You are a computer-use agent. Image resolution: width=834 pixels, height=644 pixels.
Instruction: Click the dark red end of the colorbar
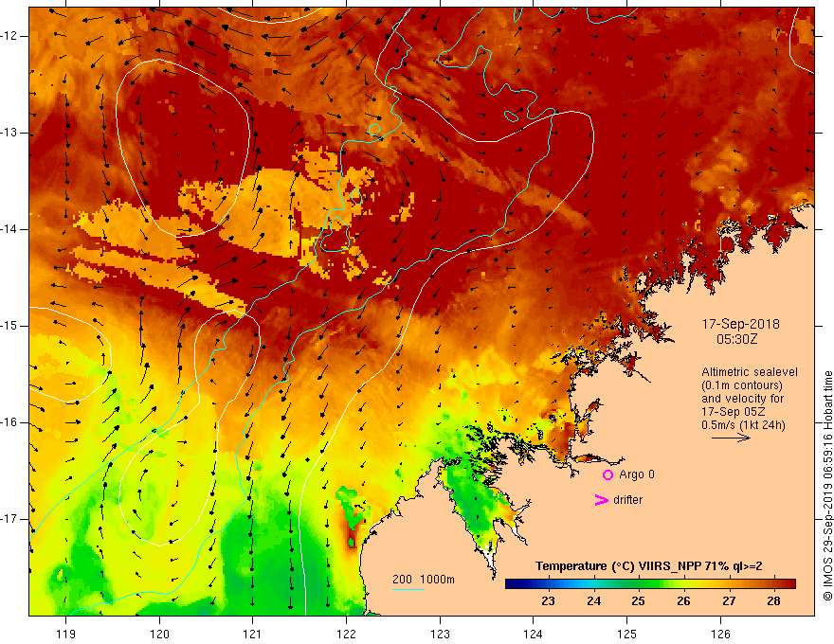pos(789,584)
